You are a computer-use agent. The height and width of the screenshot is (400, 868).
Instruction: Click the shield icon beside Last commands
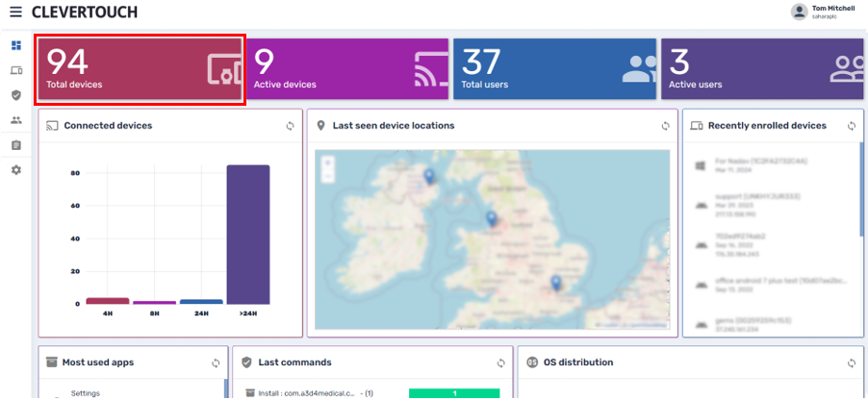point(247,362)
